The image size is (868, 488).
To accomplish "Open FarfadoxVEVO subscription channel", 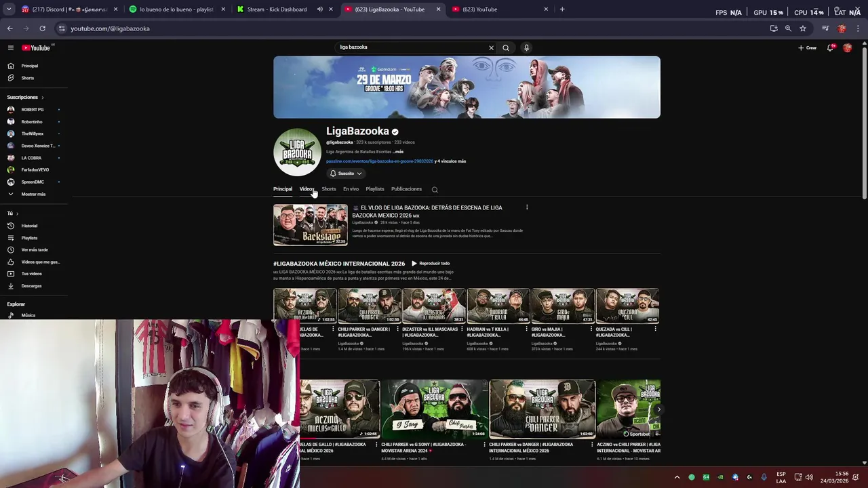I will (34, 169).
